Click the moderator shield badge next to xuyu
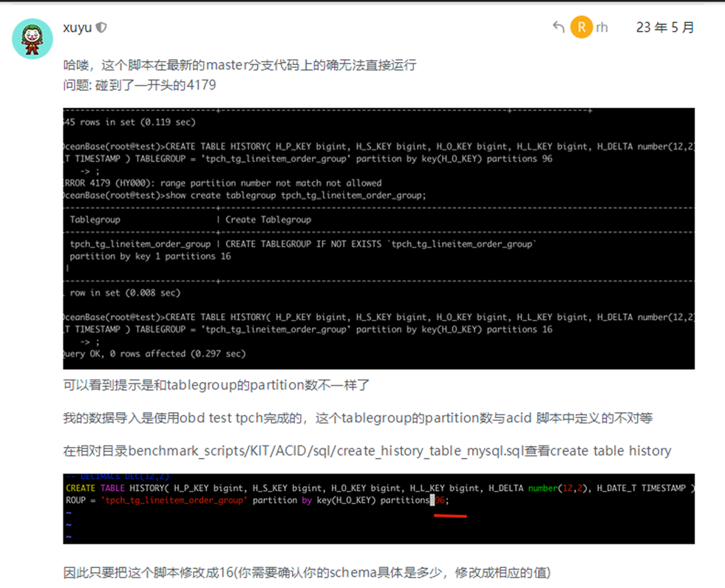725x588 pixels. tap(101, 28)
